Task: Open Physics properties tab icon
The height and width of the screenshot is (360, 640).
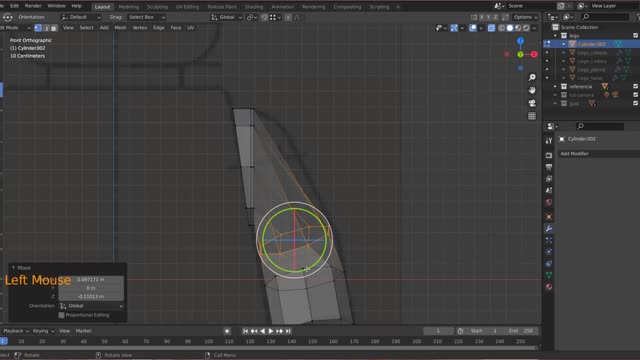Action: tap(549, 252)
